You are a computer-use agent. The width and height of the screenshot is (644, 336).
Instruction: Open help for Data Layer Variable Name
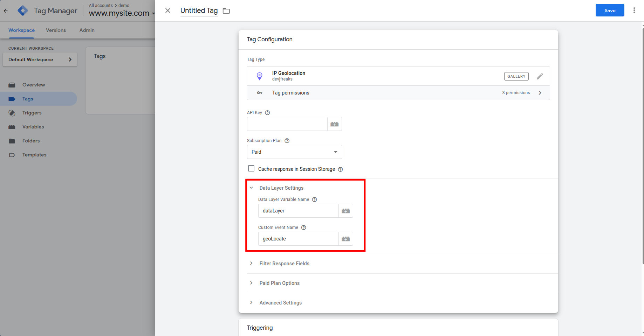tap(315, 199)
